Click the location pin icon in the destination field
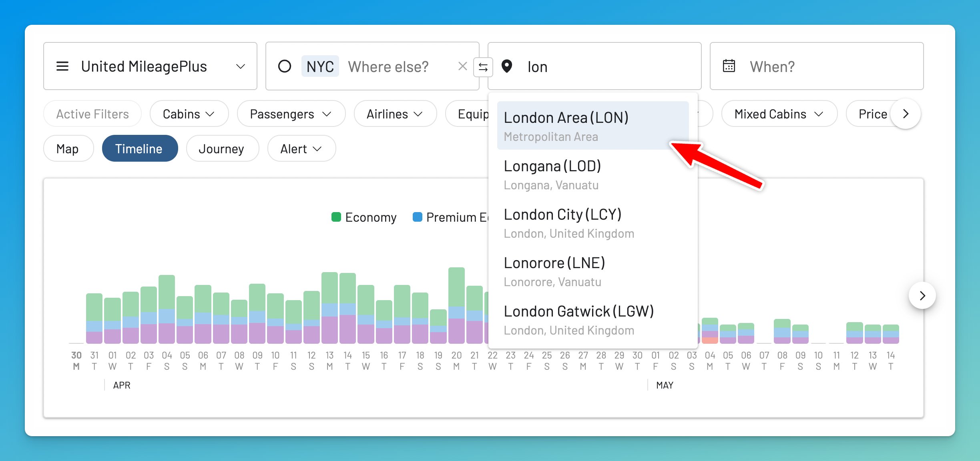Screen dimensions: 980x461 tap(507, 66)
